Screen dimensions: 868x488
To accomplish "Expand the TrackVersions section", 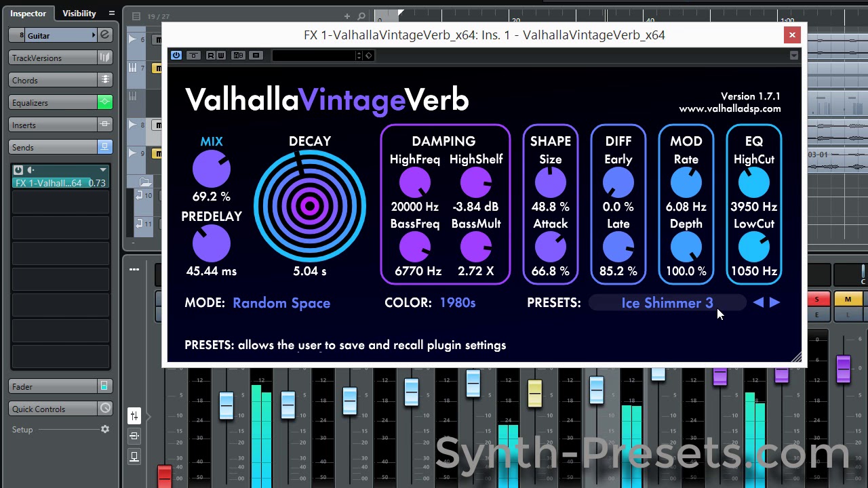I will (x=53, y=58).
